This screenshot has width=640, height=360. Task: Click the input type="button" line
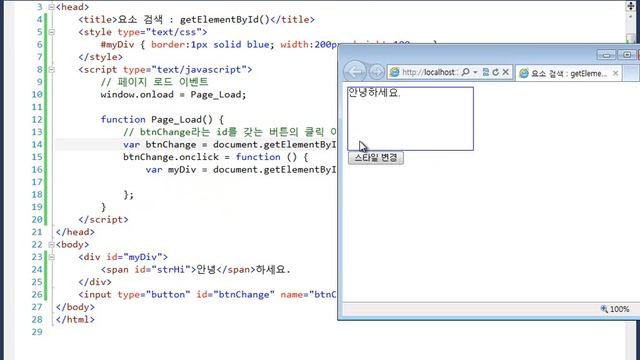pos(207,295)
